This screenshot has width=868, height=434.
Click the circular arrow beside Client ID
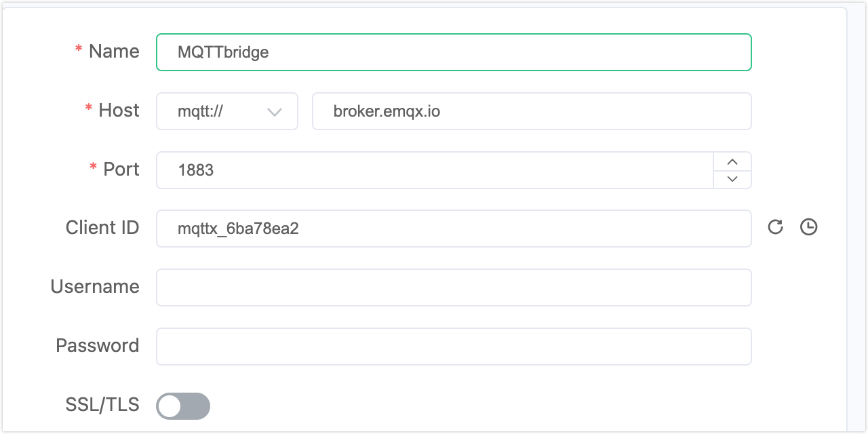tap(774, 227)
